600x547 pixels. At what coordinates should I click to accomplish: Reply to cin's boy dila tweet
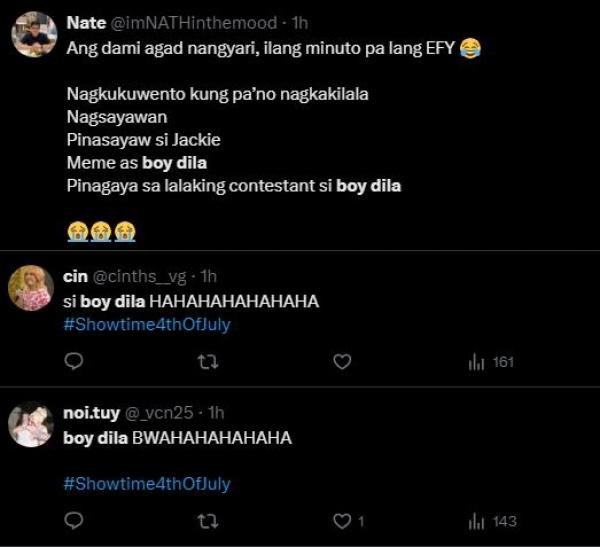[74, 361]
